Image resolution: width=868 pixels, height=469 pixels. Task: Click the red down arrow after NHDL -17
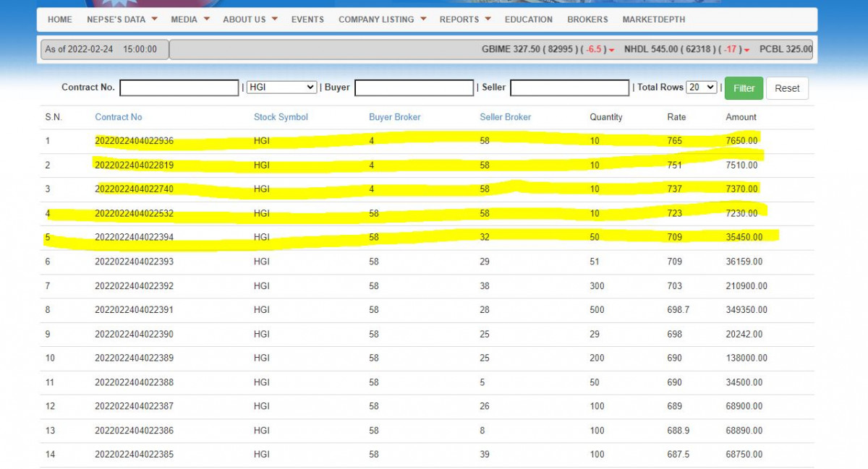click(x=747, y=50)
